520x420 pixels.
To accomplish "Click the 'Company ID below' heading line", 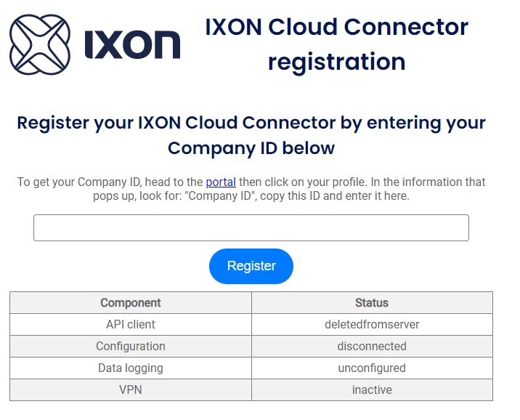I will click(251, 148).
